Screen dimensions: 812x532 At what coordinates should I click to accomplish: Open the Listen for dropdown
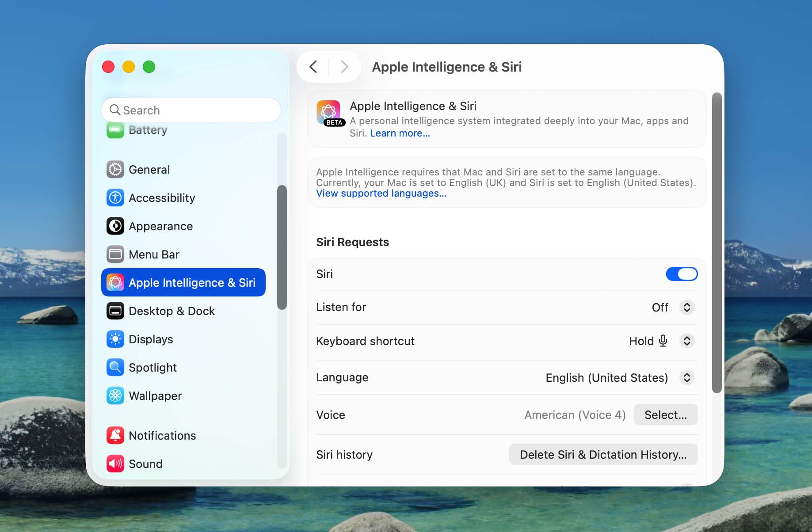[x=686, y=307]
